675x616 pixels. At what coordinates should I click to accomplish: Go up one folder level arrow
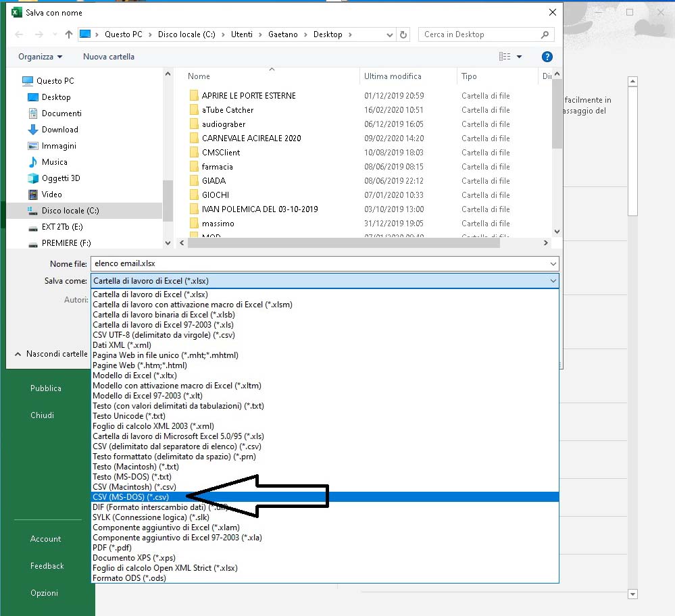68,34
